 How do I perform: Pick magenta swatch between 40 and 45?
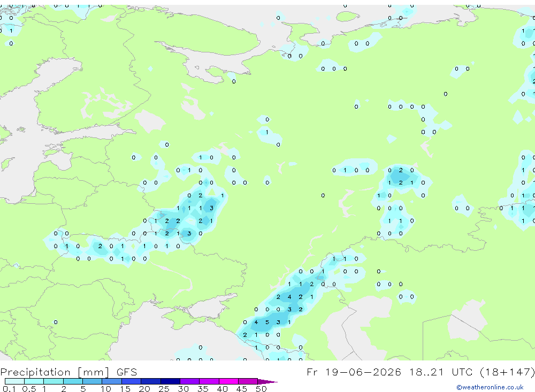[228, 381]
